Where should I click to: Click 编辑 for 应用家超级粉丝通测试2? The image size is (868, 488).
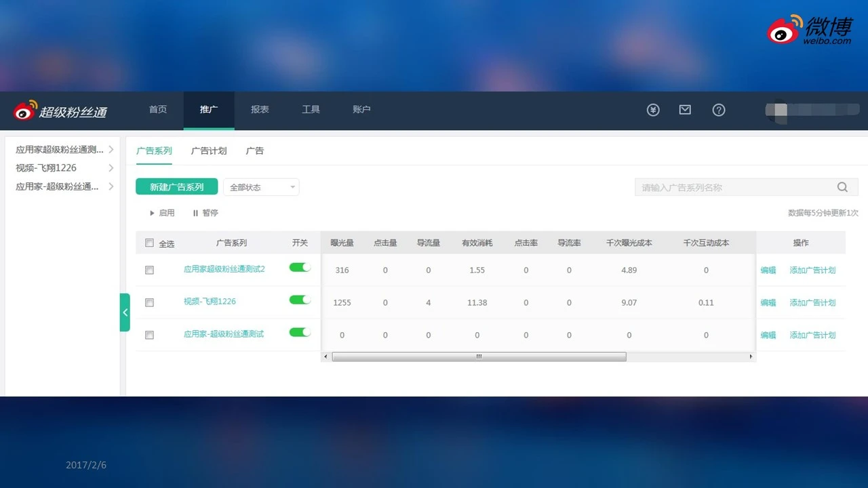point(768,270)
